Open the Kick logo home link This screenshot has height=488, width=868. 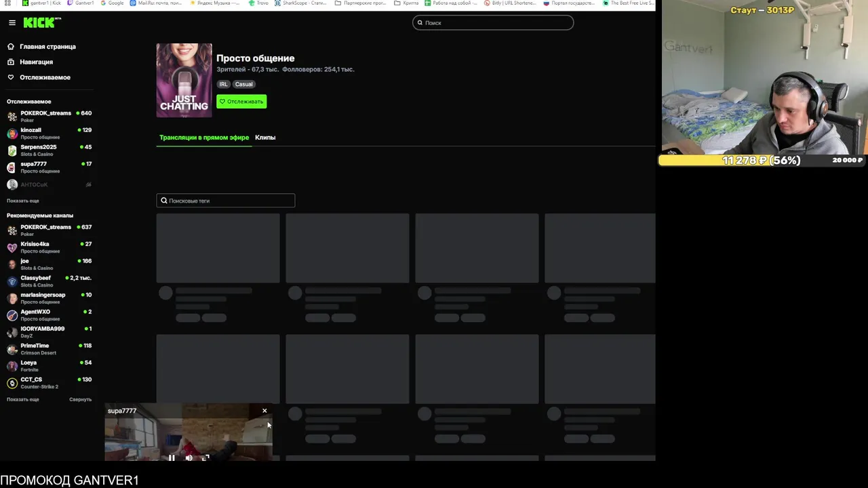tap(41, 22)
